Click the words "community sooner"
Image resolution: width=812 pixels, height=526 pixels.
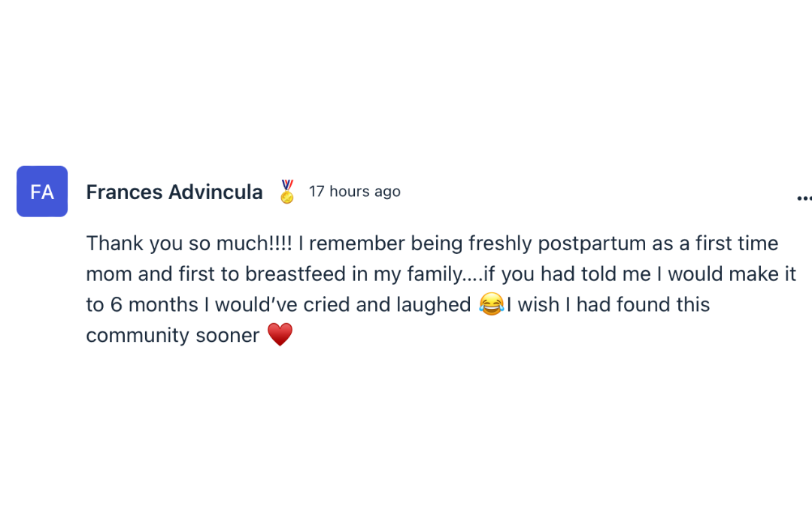click(x=173, y=335)
